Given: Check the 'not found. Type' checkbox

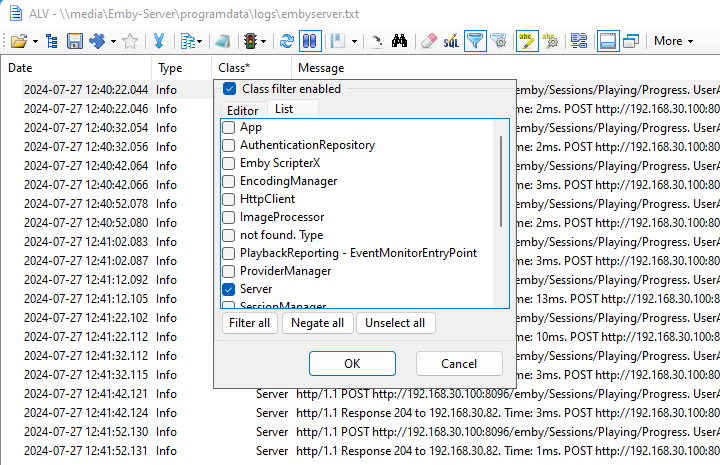Looking at the screenshot, I should 228,235.
